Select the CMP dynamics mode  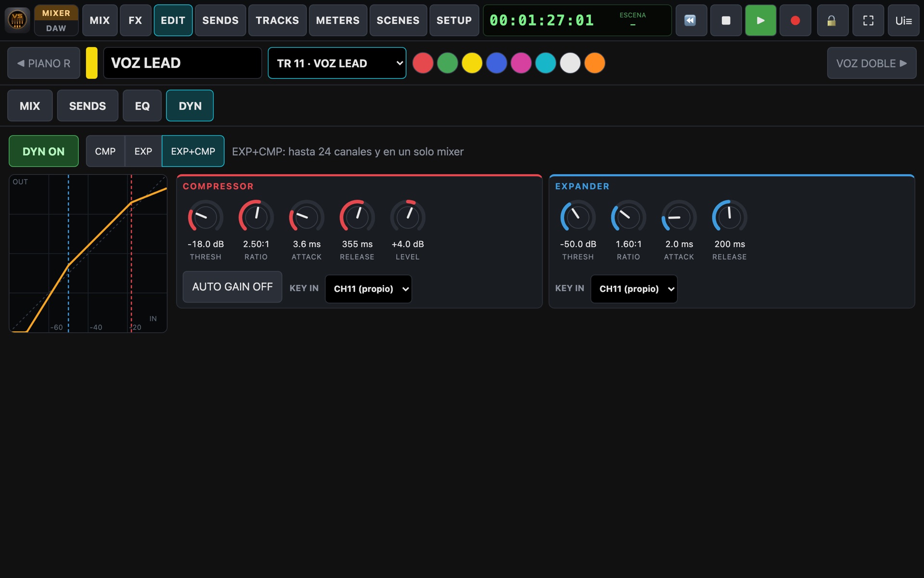105,151
